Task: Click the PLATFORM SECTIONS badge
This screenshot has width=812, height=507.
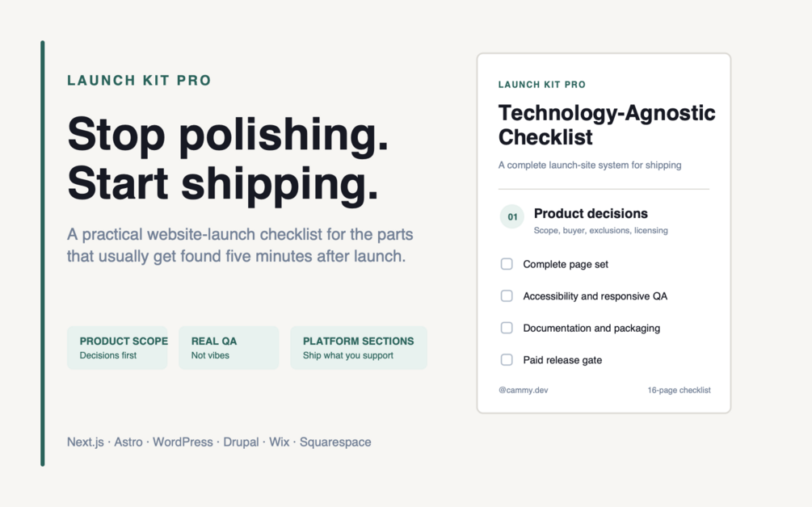Action: coord(359,348)
